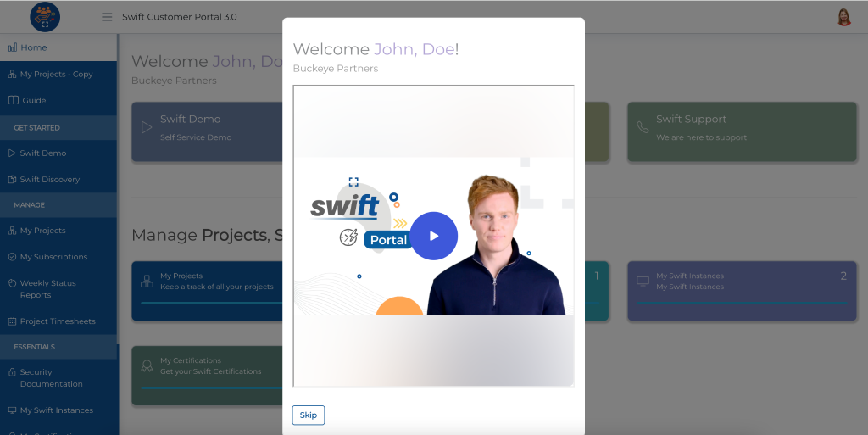This screenshot has height=435, width=868.
Task: Click the welcome video thumbnail presenter
Action: point(495,246)
